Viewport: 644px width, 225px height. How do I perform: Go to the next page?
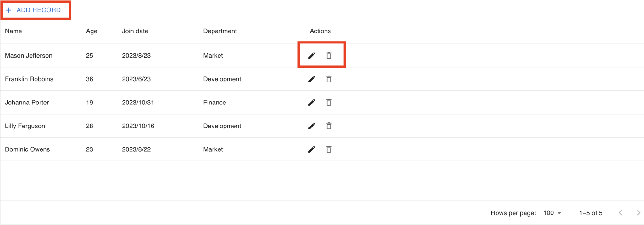click(x=638, y=213)
